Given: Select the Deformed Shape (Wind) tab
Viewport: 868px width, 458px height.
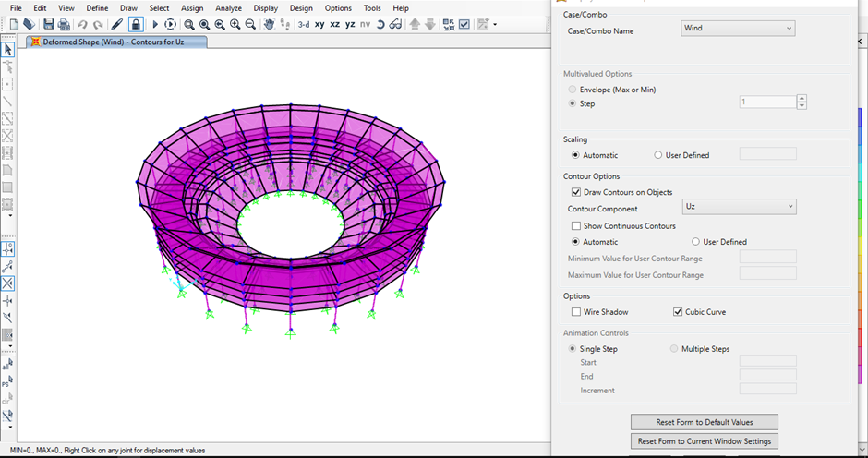Looking at the screenshot, I should pos(116,42).
